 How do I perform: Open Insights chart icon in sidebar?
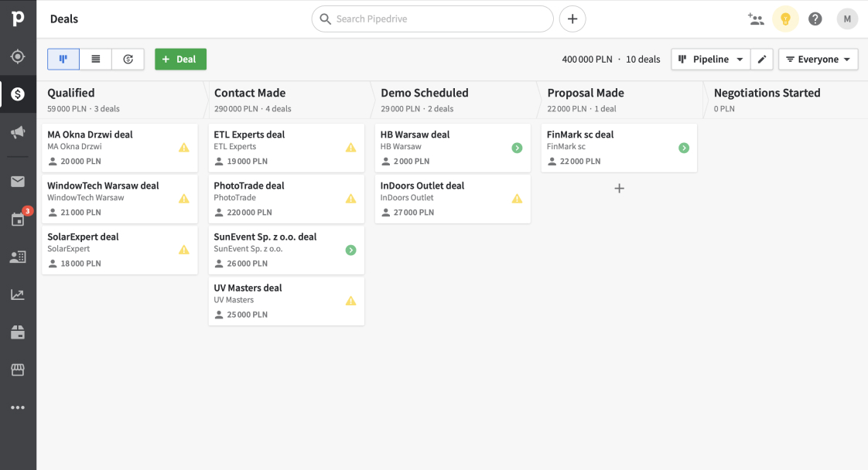click(18, 295)
